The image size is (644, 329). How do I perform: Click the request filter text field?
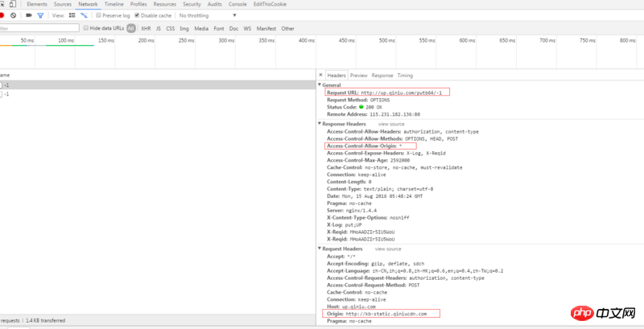(x=39, y=28)
